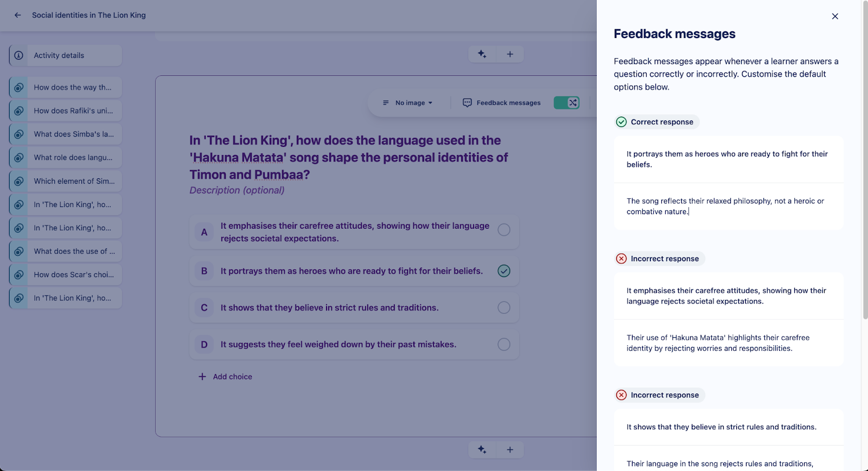Select the letter B badge of the second choice

205,270
